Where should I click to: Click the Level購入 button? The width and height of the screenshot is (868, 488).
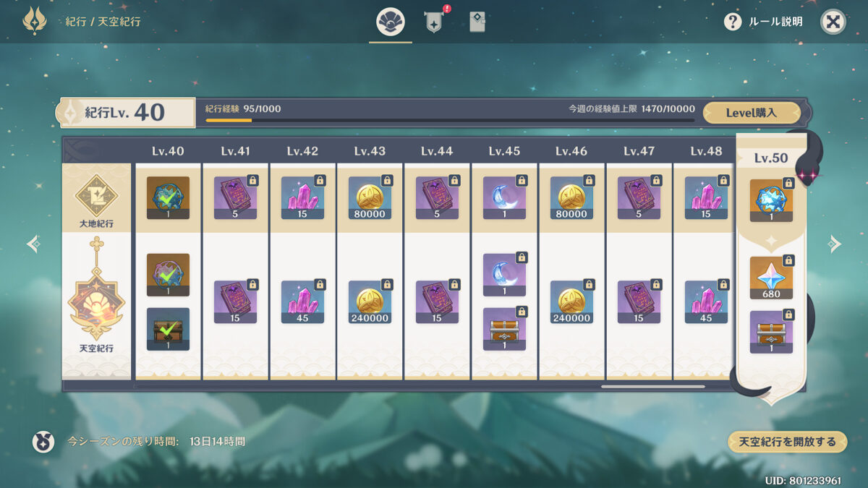752,113
